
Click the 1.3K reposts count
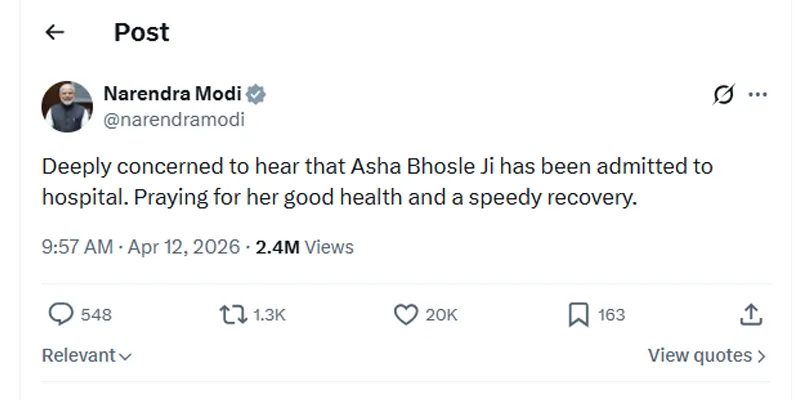click(269, 315)
